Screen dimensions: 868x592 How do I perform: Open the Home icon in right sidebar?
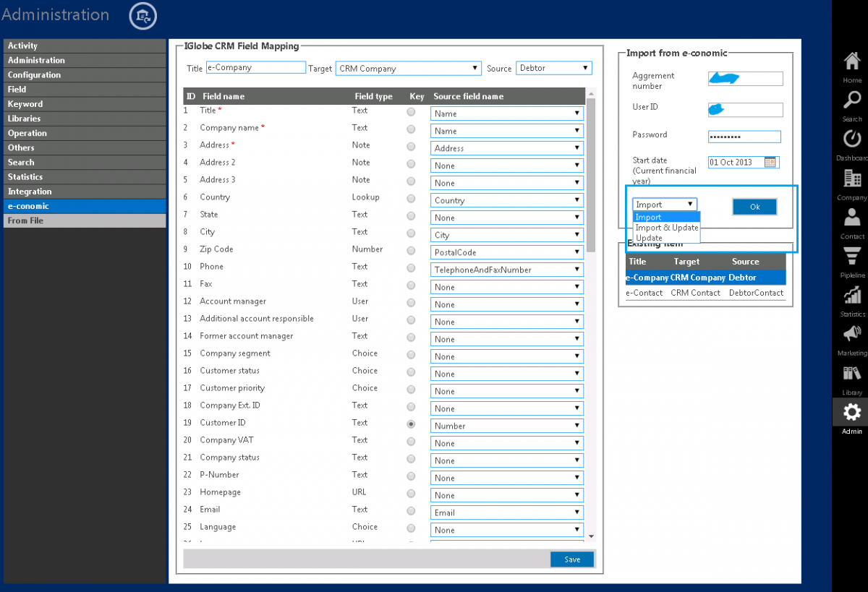(852, 62)
